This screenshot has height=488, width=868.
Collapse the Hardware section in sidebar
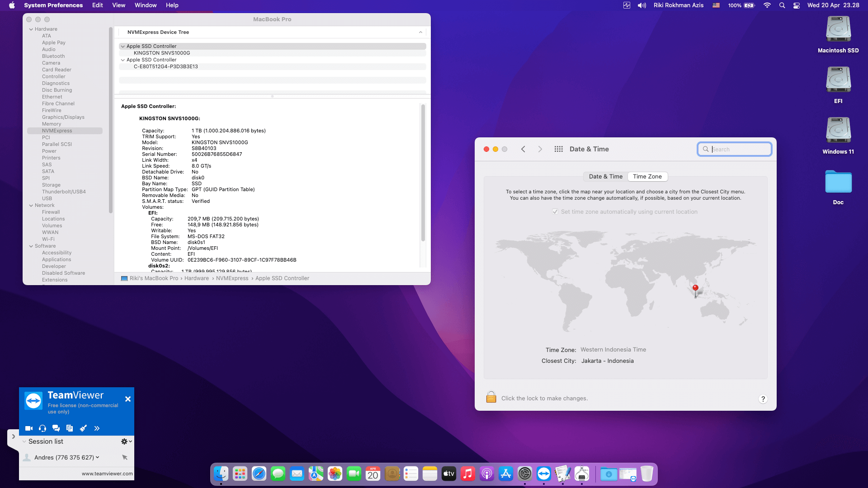(x=31, y=29)
